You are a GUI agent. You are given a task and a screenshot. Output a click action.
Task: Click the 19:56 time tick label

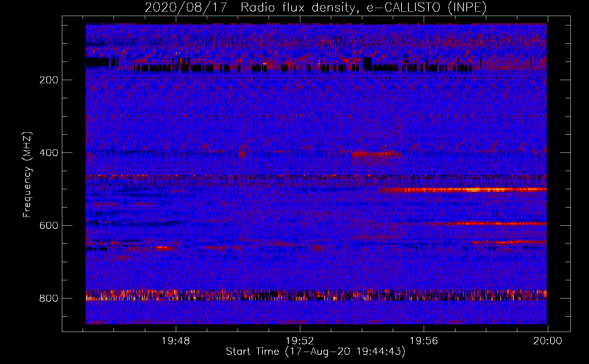click(x=424, y=341)
